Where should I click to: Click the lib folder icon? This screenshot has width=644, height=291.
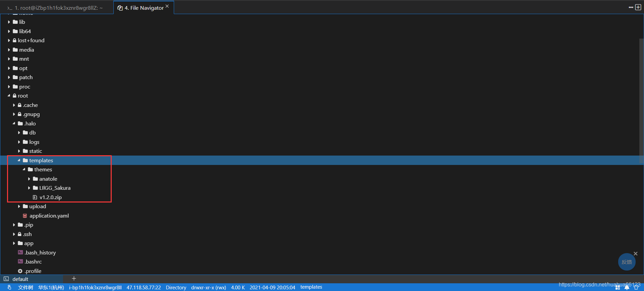pyautogui.click(x=15, y=22)
